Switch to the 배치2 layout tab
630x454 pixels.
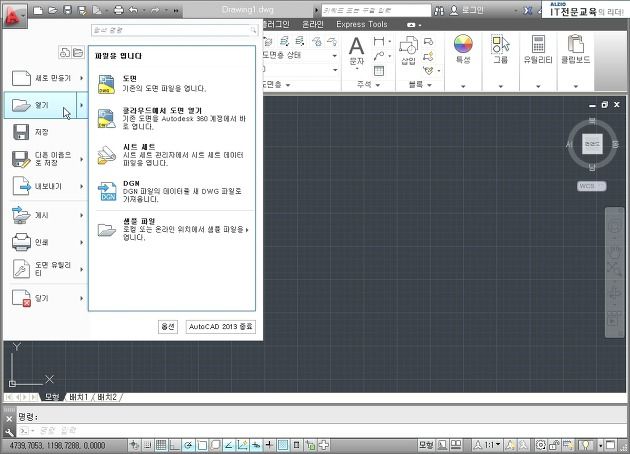107,397
